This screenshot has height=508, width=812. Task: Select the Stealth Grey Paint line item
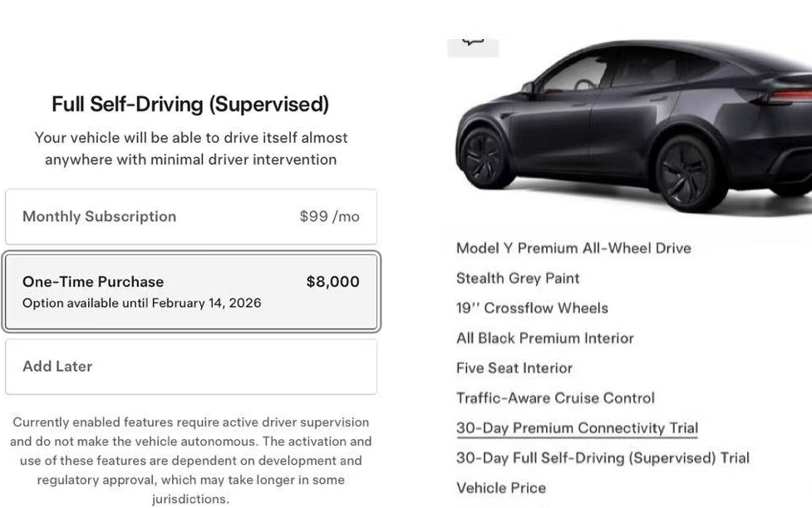518,279
